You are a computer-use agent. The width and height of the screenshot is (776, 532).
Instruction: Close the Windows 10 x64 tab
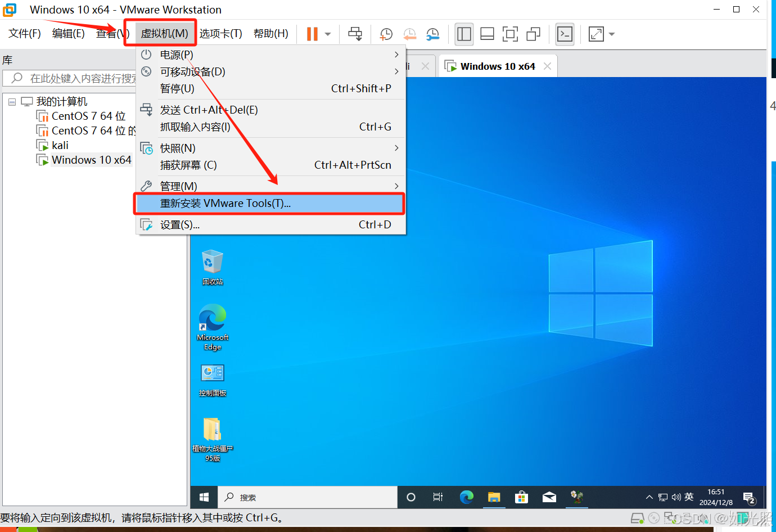coord(547,66)
